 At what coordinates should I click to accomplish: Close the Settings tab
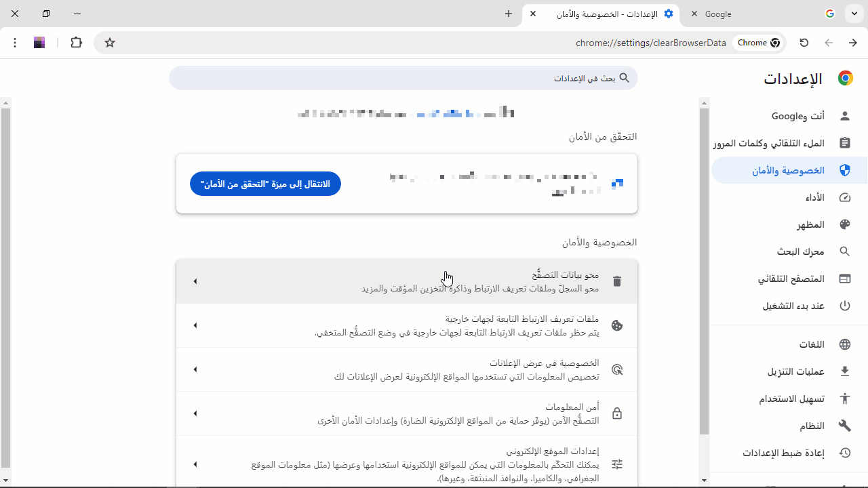[x=534, y=14]
